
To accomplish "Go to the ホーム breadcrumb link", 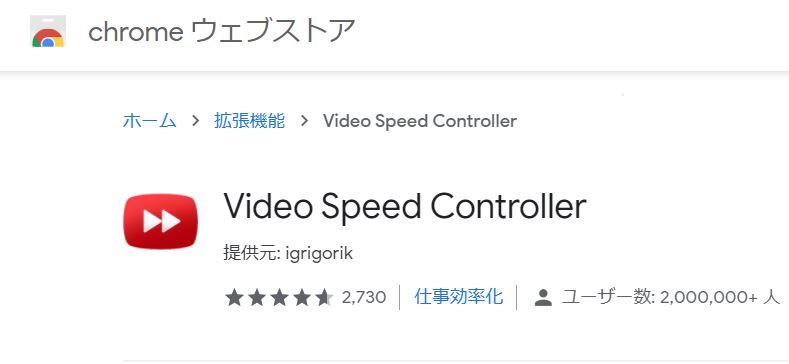I will [149, 121].
